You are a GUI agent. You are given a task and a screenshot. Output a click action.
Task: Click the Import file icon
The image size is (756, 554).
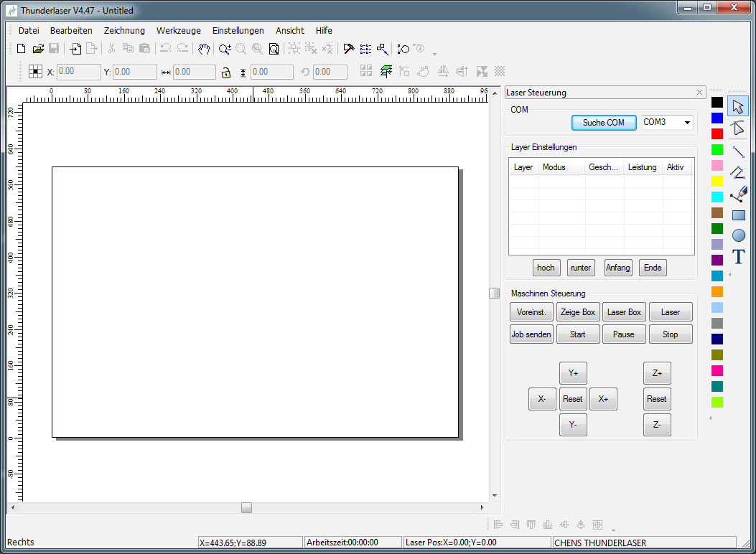tap(75, 49)
